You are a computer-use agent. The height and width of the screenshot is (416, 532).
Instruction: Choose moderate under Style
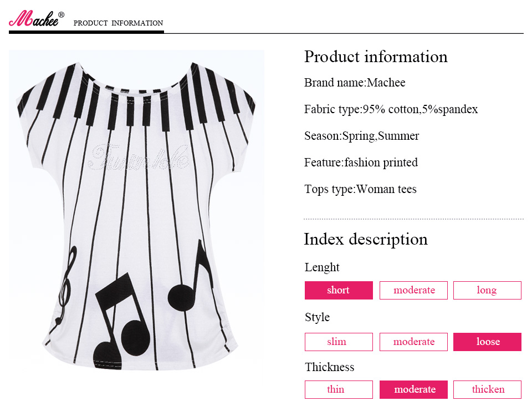pyautogui.click(x=413, y=342)
